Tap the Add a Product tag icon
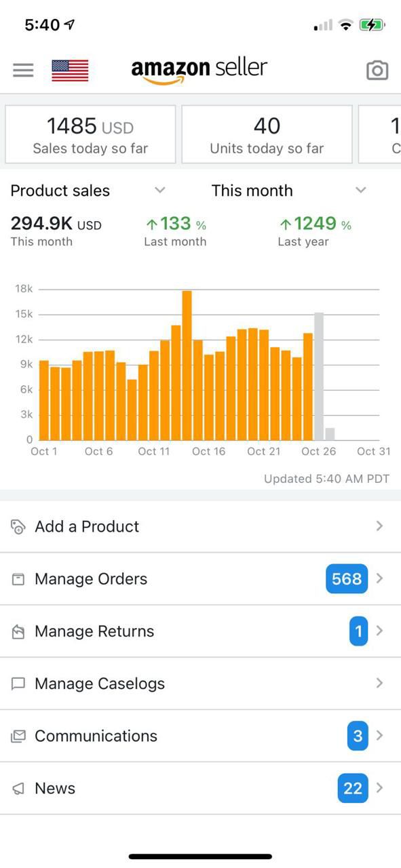401x868 pixels. coord(19,527)
